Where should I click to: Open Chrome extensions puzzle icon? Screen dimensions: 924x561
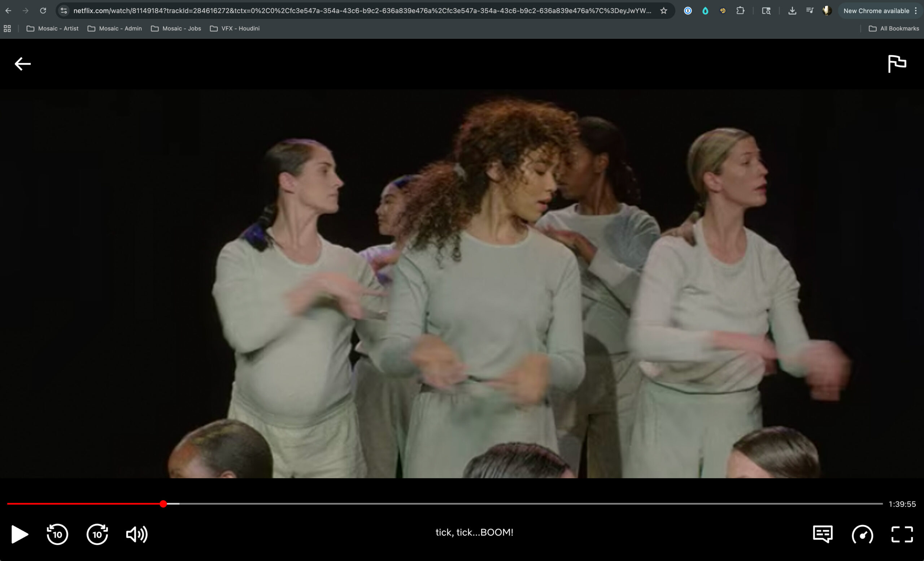[740, 10]
